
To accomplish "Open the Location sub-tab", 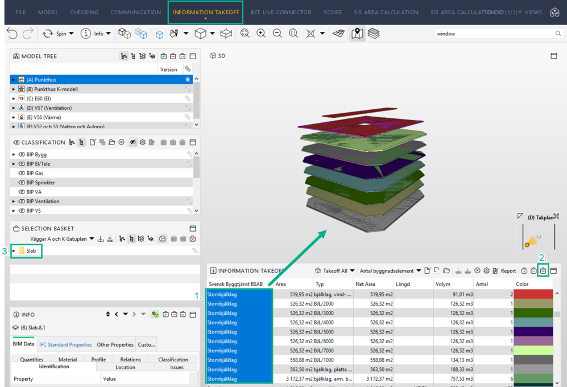I will [x=125, y=367].
